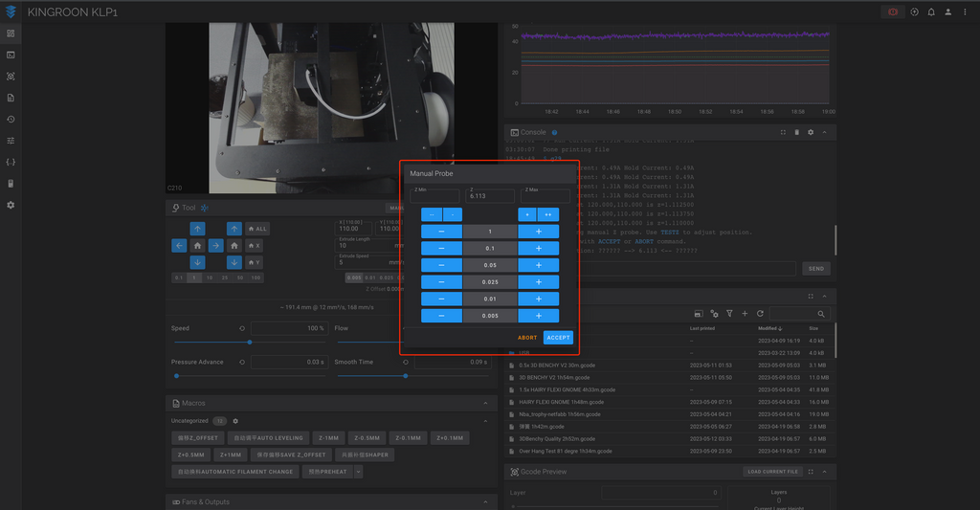Open the History page from the left sidebar

[11, 120]
